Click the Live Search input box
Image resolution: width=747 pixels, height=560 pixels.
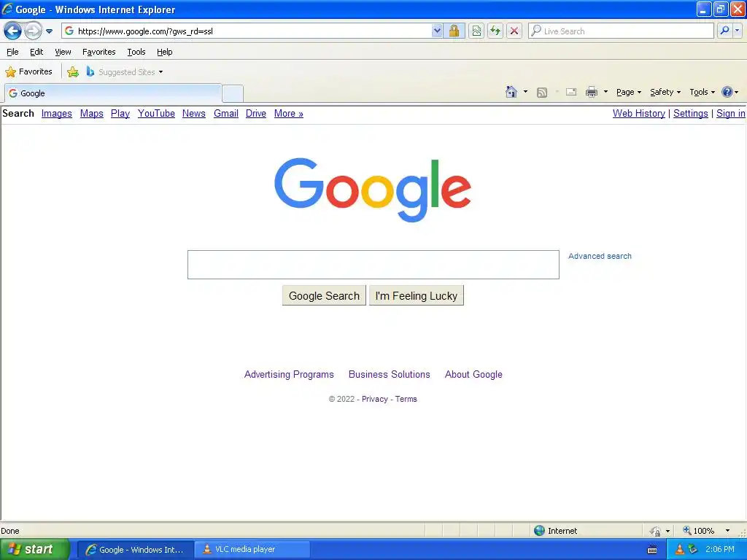622,31
